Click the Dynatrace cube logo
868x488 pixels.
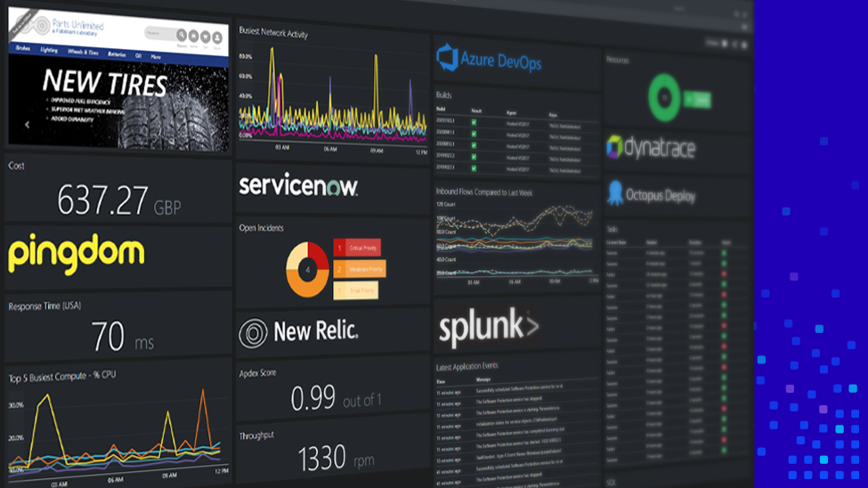point(614,147)
